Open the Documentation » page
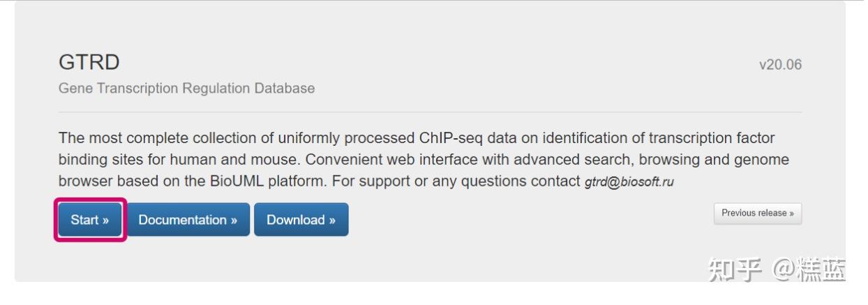Image resolution: width=868 pixels, height=305 pixels. [188, 220]
